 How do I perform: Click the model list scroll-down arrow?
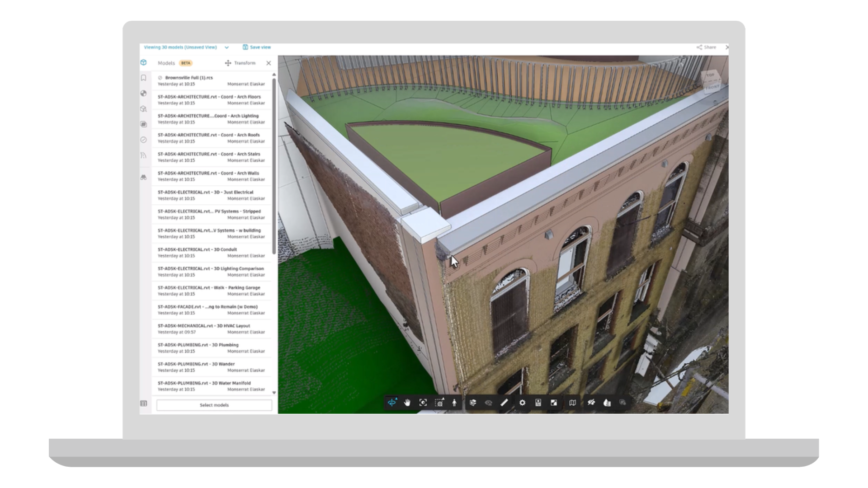[x=274, y=393]
